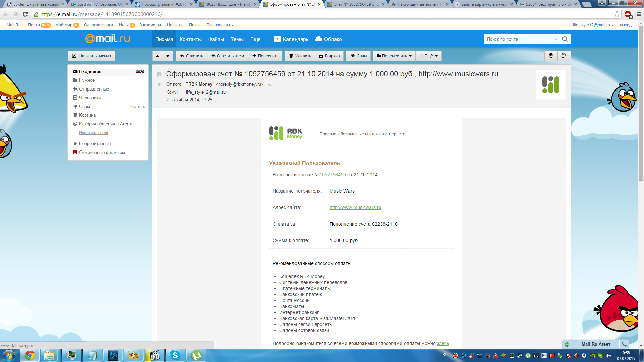This screenshot has width=644, height=362.
Task: Open the Файлы tab
Action: coord(216,39)
